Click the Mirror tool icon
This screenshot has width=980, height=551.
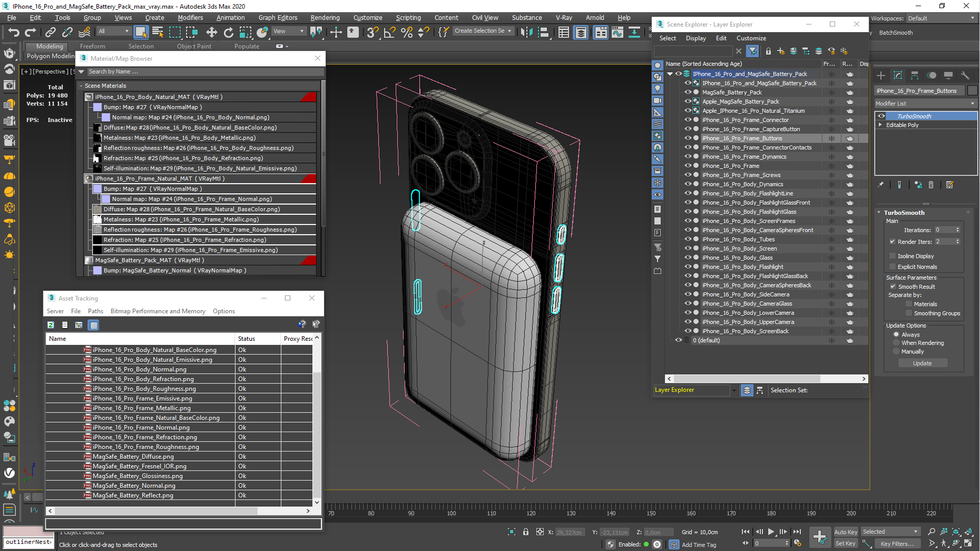coord(527,32)
